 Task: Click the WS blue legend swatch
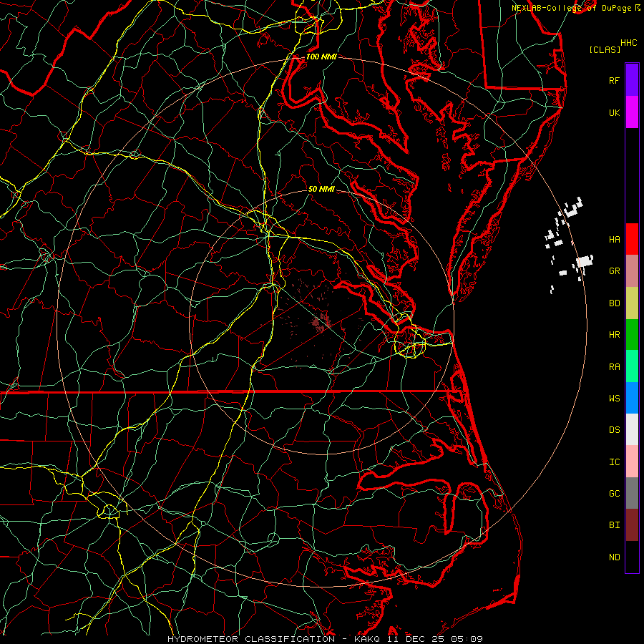(632, 398)
